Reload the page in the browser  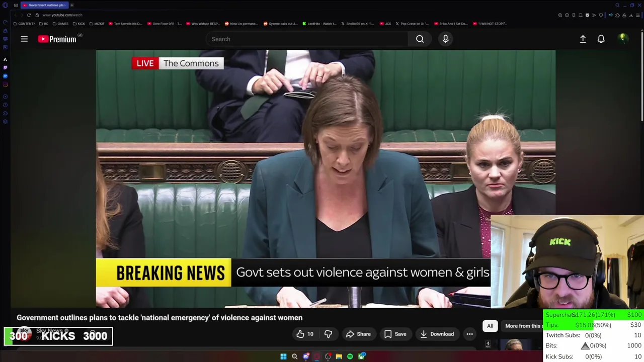click(x=29, y=15)
